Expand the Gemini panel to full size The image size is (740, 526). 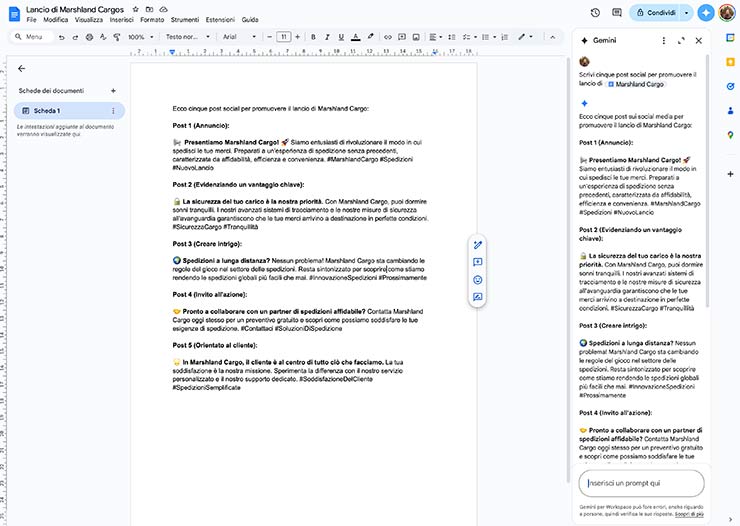click(x=681, y=41)
